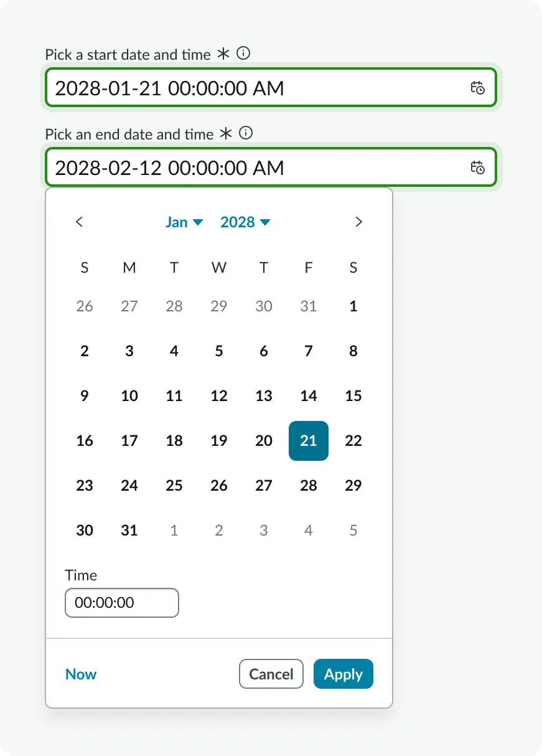Click the Apply button
Viewport: 542px width, 756px height.
(x=343, y=674)
